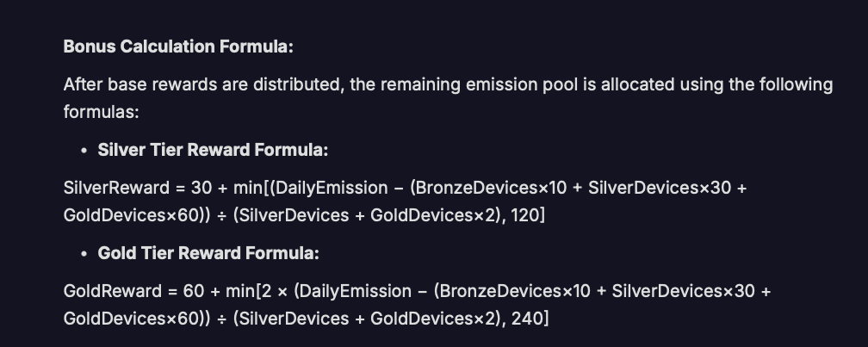Click "GoldDevices×60))" in Silver formula second line
Image resolution: width=868 pixels, height=347 pixels.
137,215
